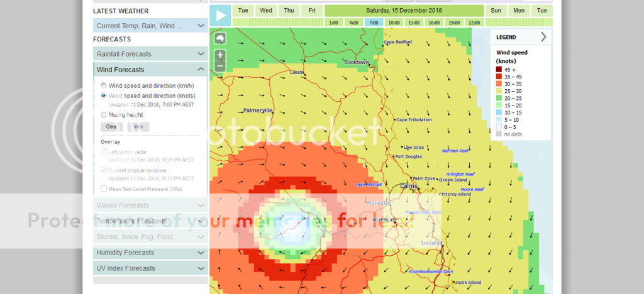644x294 pixels.
Task: Jump to 13:00 time step
Action: tap(414, 23)
